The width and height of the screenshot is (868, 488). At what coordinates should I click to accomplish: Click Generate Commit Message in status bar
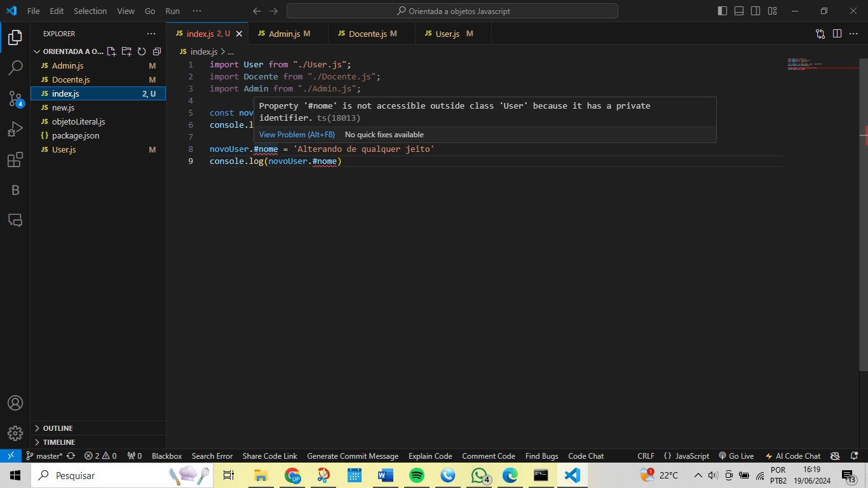click(x=353, y=456)
